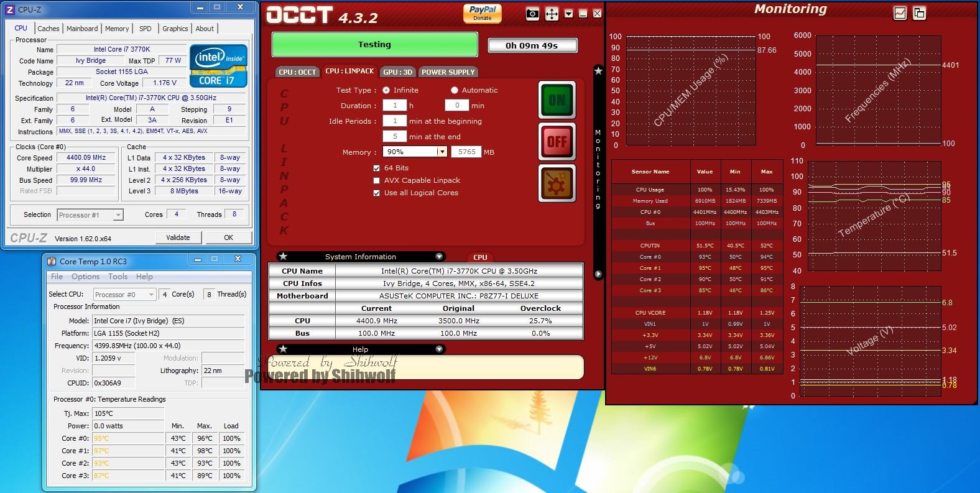
Task: Toggle the Use all Logical Cores checkbox
Action: pos(376,193)
